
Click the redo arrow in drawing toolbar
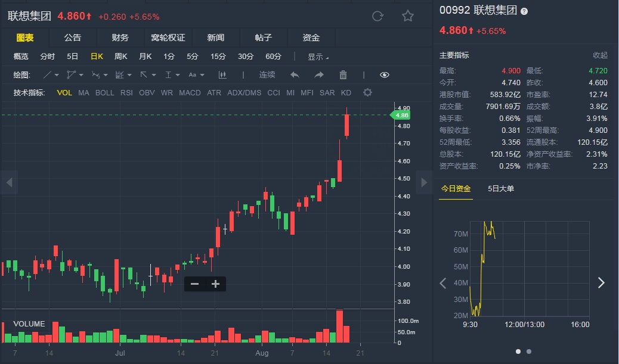point(318,74)
